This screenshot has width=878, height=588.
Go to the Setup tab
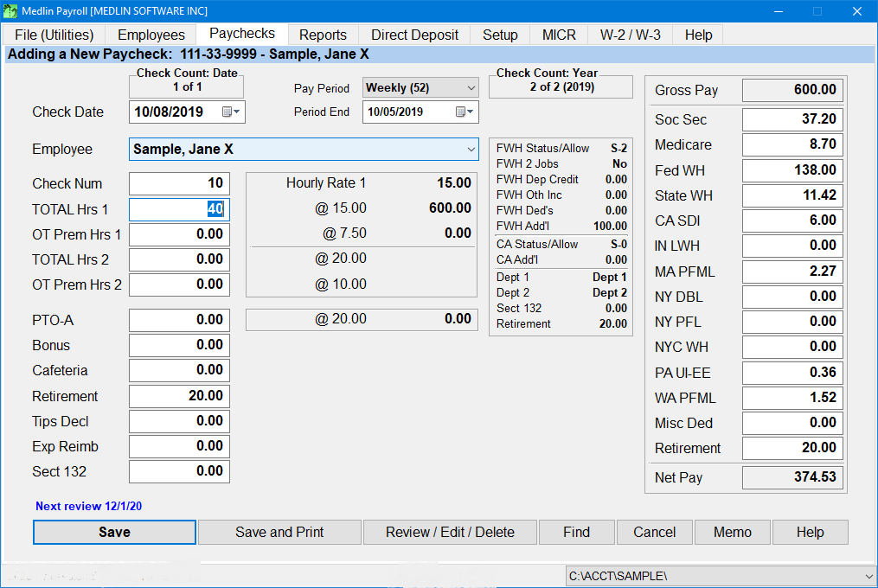coord(499,35)
